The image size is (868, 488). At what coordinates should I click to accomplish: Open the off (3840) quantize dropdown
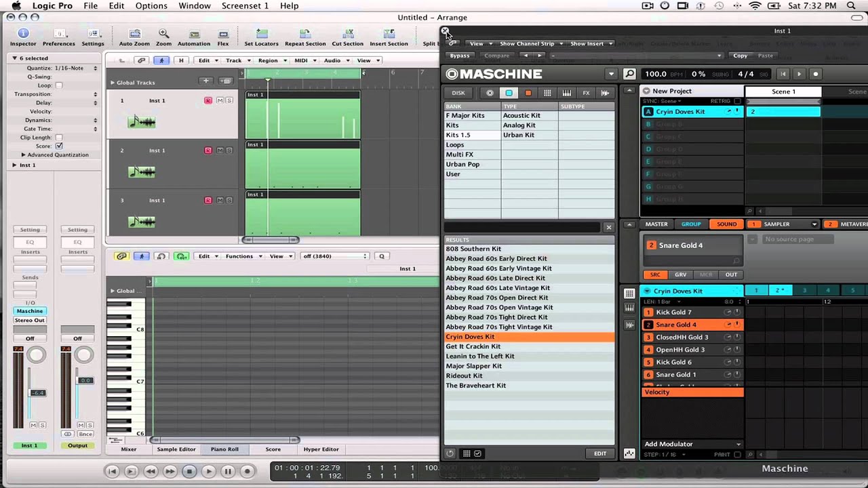pos(335,256)
